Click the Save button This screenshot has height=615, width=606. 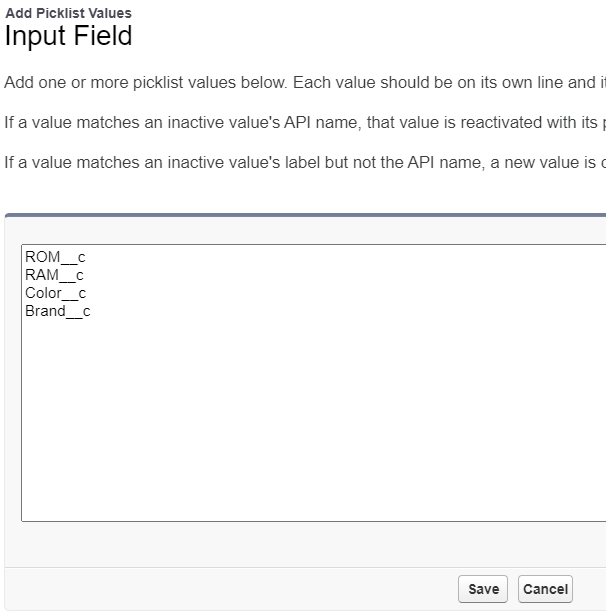pyautogui.click(x=483, y=589)
